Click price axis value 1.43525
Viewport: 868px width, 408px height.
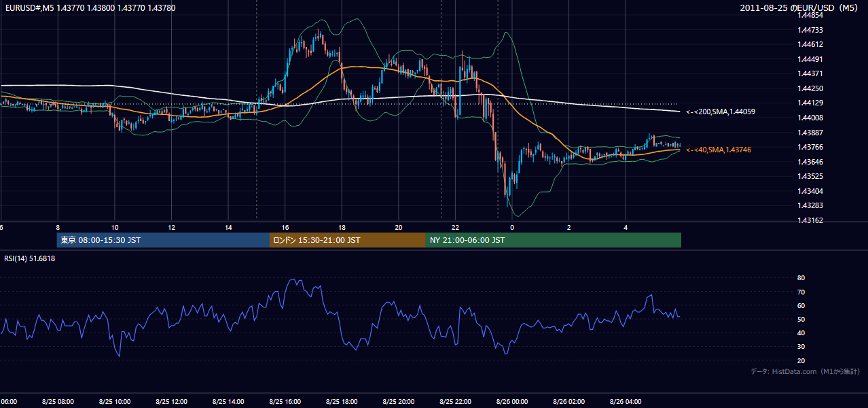[810, 176]
